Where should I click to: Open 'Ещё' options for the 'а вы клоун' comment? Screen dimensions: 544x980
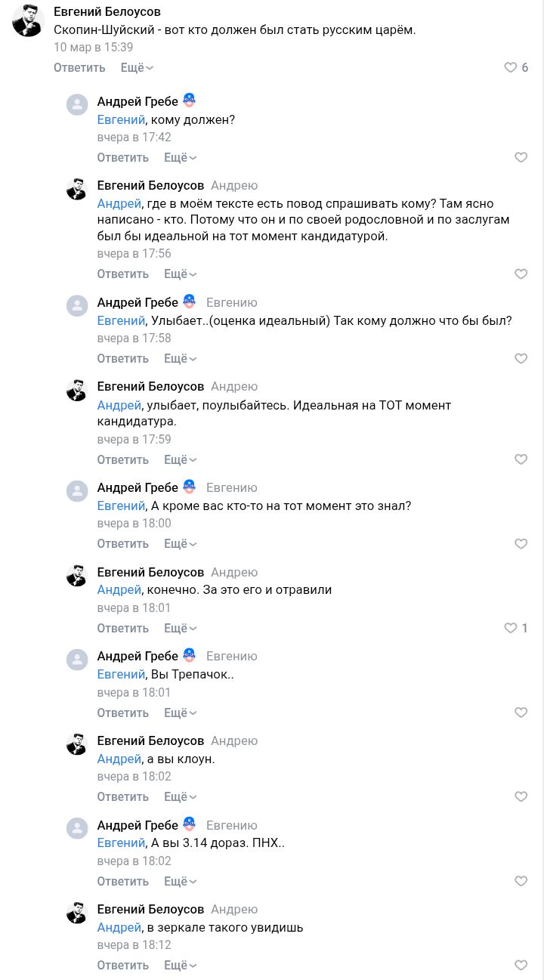pyautogui.click(x=180, y=797)
